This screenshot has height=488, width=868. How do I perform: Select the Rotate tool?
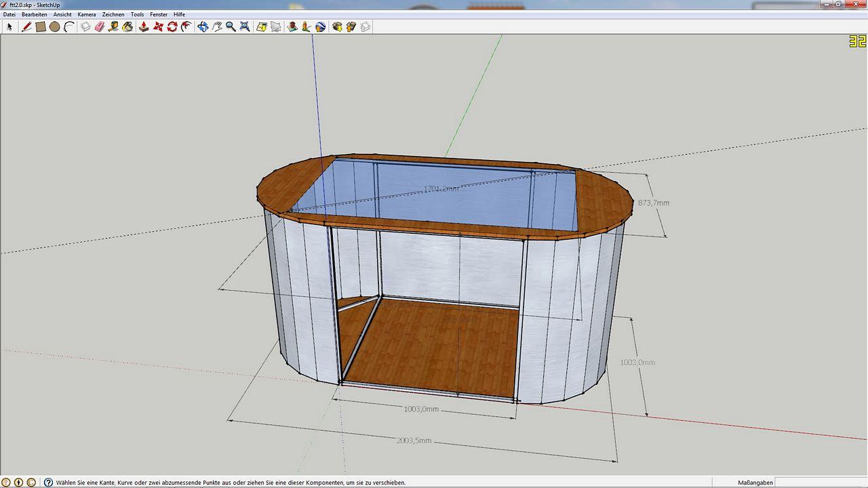pos(172,27)
